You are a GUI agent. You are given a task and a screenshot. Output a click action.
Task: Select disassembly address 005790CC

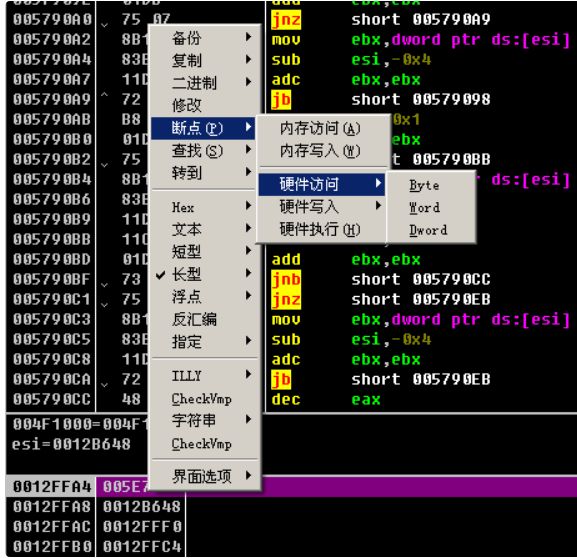[x=52, y=399]
